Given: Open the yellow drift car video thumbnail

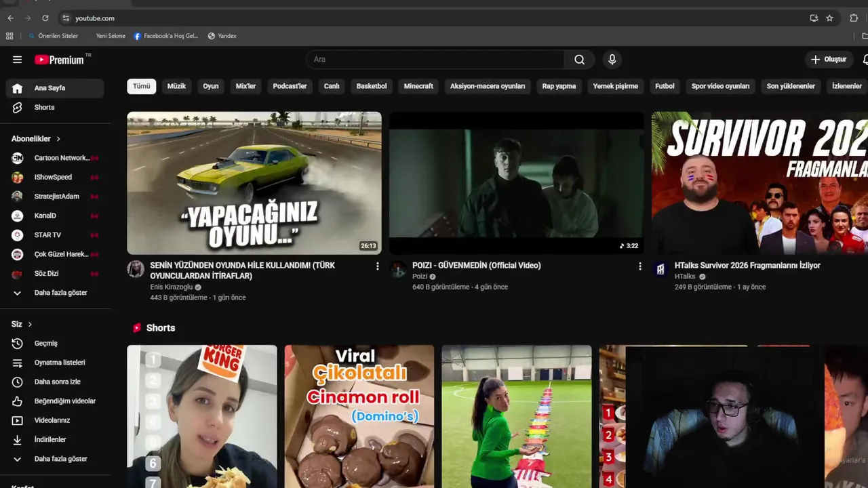Looking at the screenshot, I should pos(254,183).
